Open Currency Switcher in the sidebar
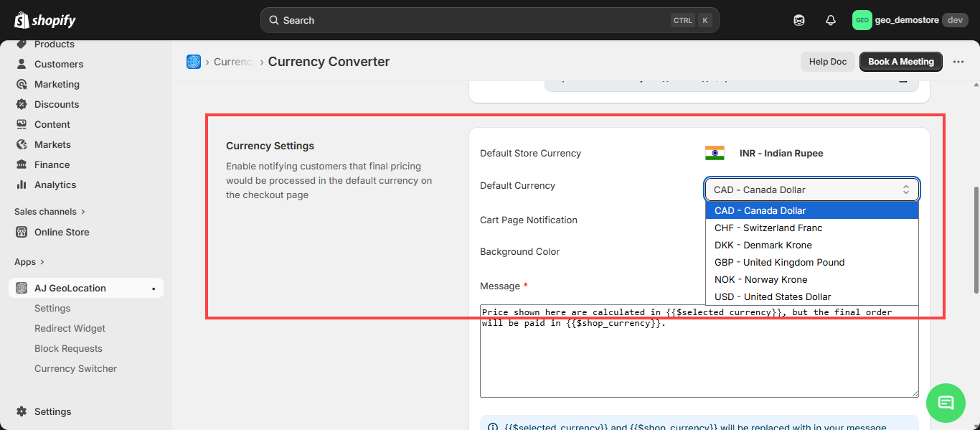Image resolution: width=980 pixels, height=430 pixels. click(75, 368)
